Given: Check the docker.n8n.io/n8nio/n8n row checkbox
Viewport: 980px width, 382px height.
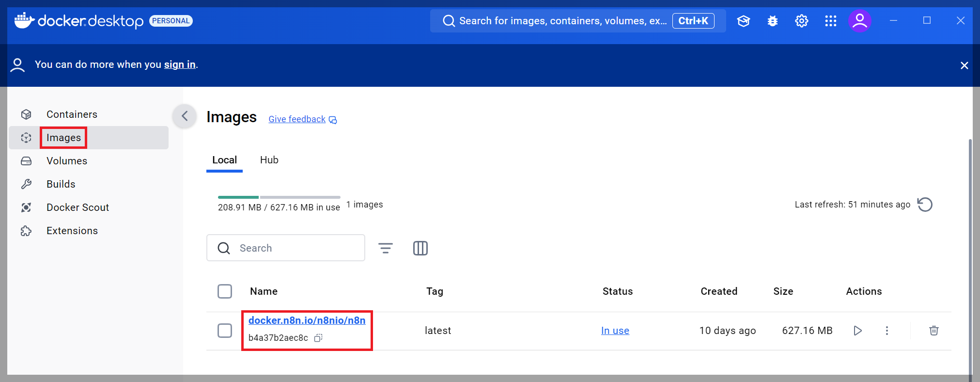Looking at the screenshot, I should [225, 331].
